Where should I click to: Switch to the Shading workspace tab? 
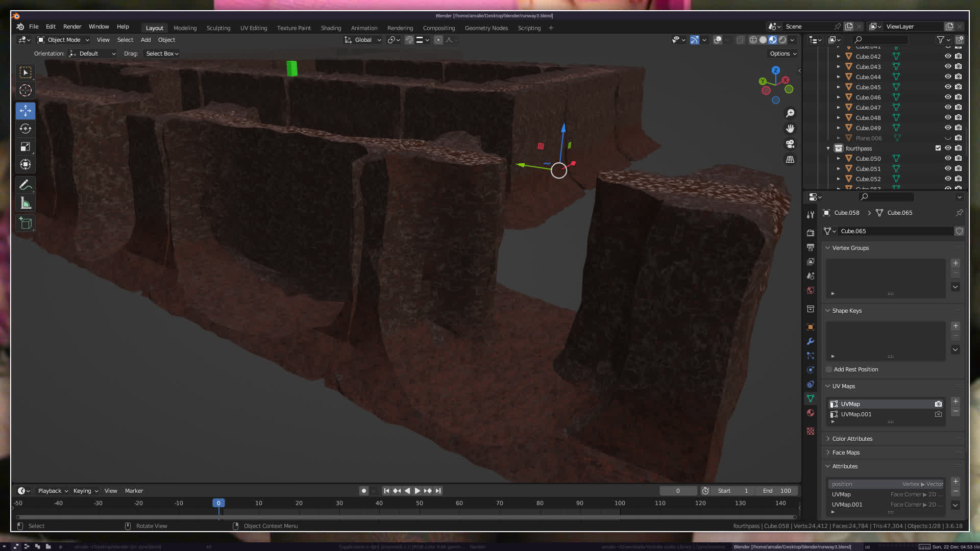click(x=331, y=28)
